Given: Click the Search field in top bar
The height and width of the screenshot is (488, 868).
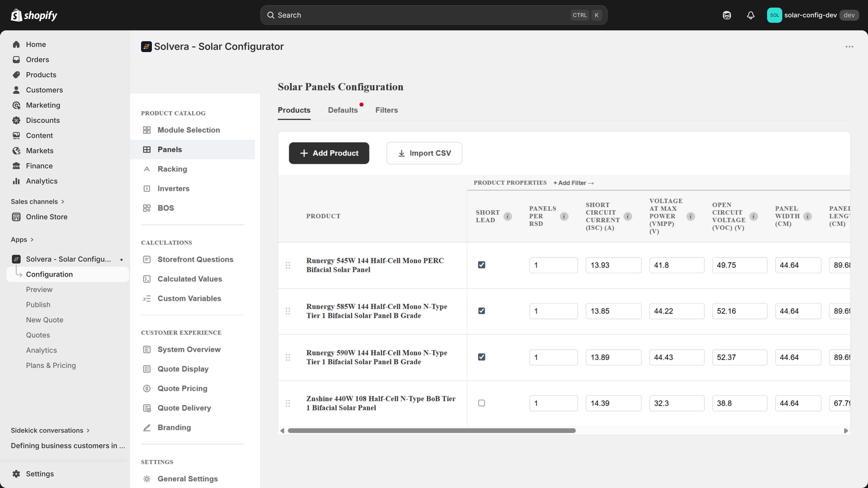Looking at the screenshot, I should 433,15.
